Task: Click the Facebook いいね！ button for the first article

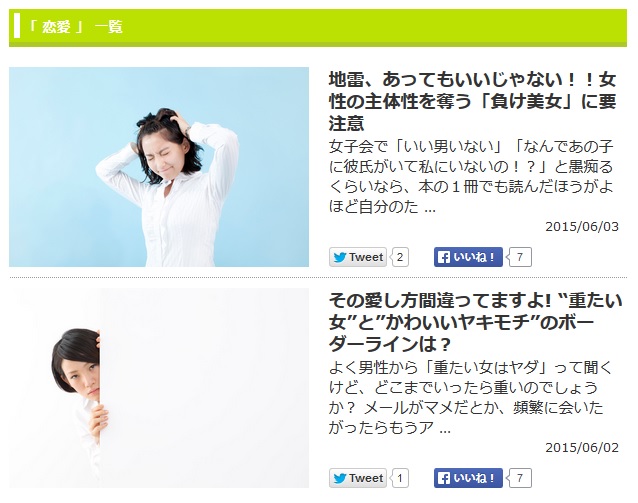Action: 468,257
